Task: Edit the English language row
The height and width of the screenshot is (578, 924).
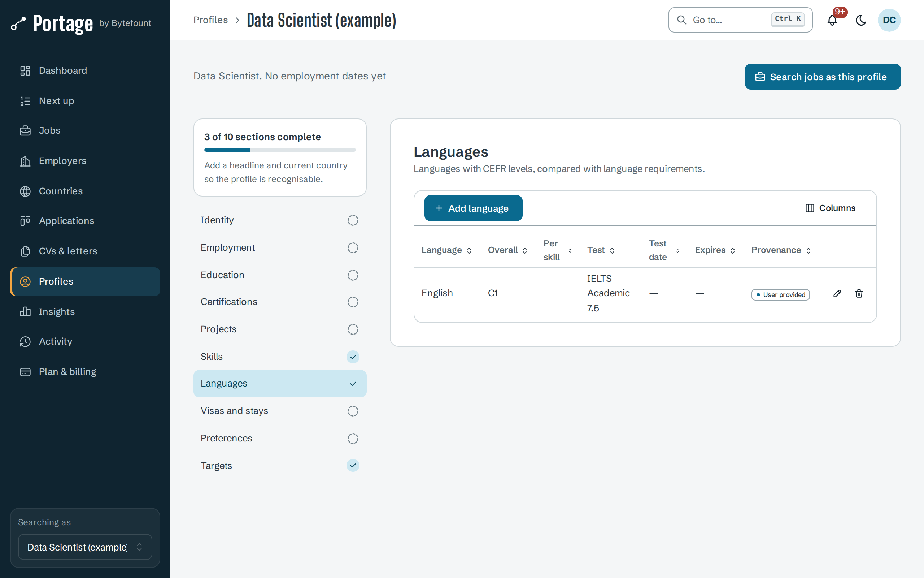Action: click(837, 293)
